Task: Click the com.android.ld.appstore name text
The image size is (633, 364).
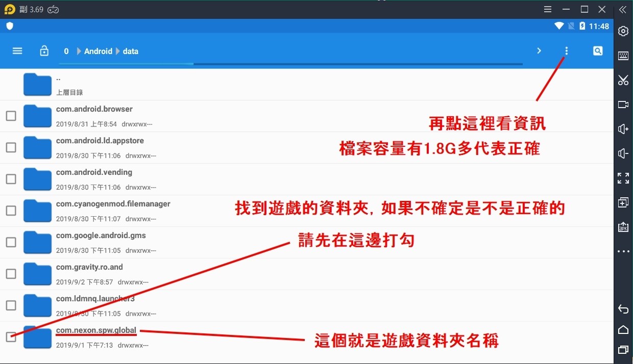Action: point(100,141)
